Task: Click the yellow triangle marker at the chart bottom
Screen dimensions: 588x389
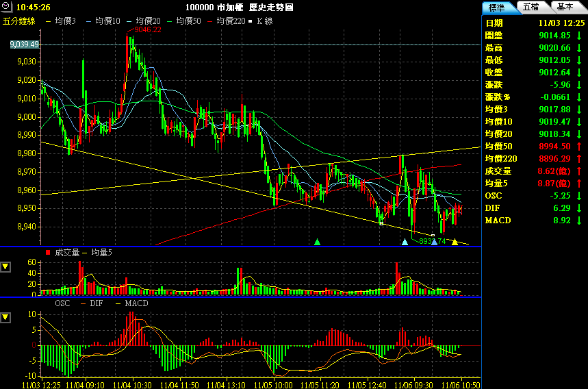Action: pyautogui.click(x=455, y=242)
